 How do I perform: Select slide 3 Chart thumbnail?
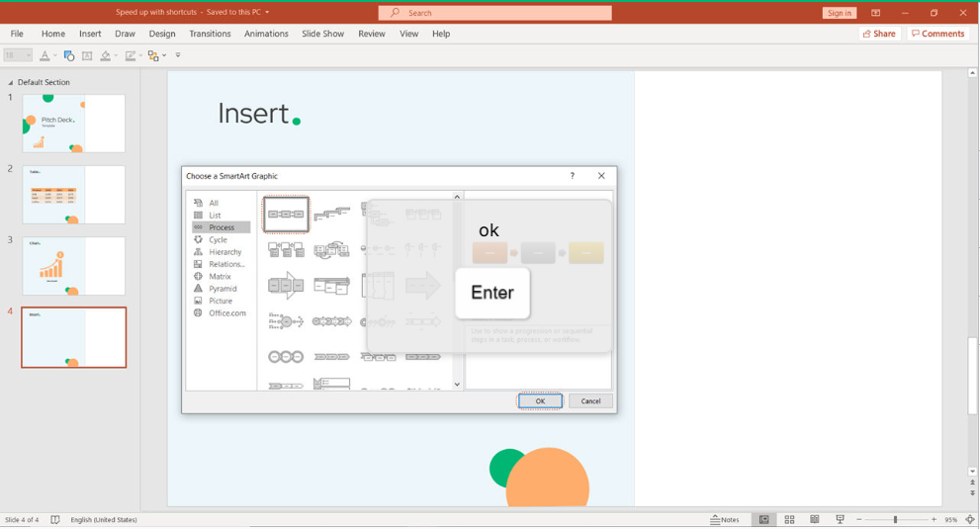[74, 266]
